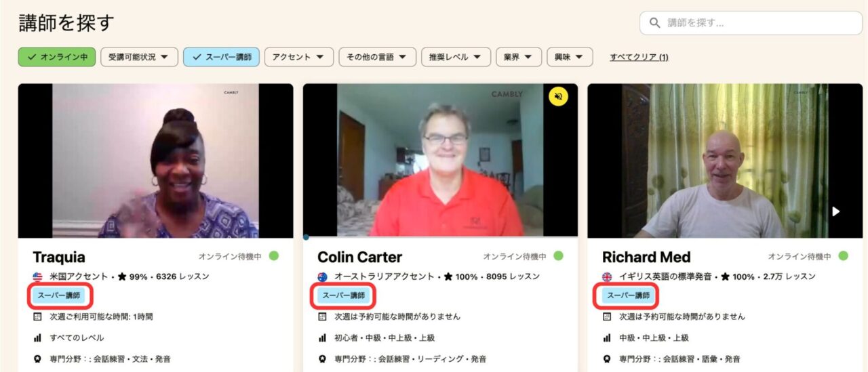Unmute Colin Carter's video via yellow mute icon
The image size is (868, 372).
point(558,97)
